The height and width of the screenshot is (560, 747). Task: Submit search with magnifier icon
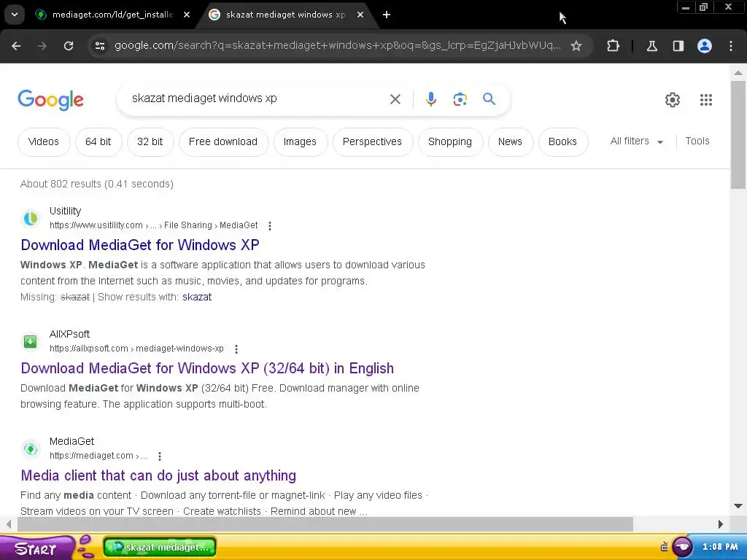[489, 99]
